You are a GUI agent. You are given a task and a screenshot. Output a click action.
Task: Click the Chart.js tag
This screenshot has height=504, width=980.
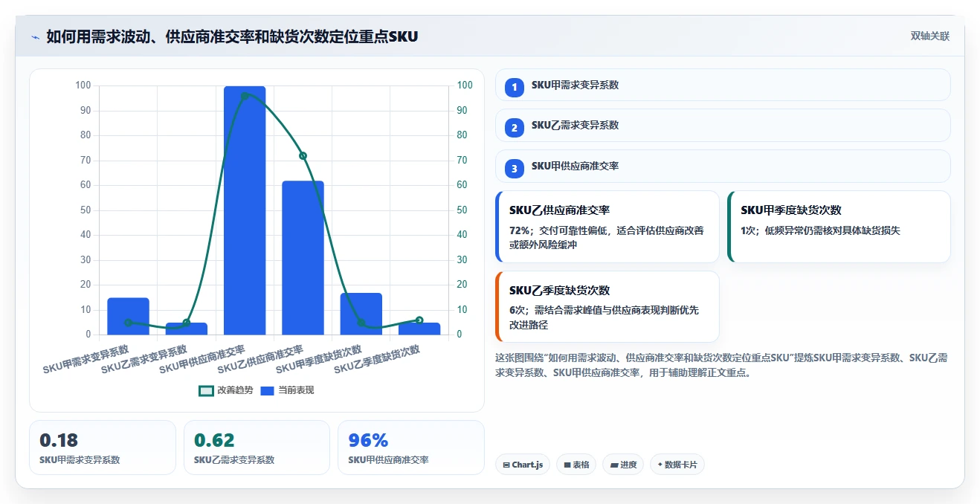point(523,465)
